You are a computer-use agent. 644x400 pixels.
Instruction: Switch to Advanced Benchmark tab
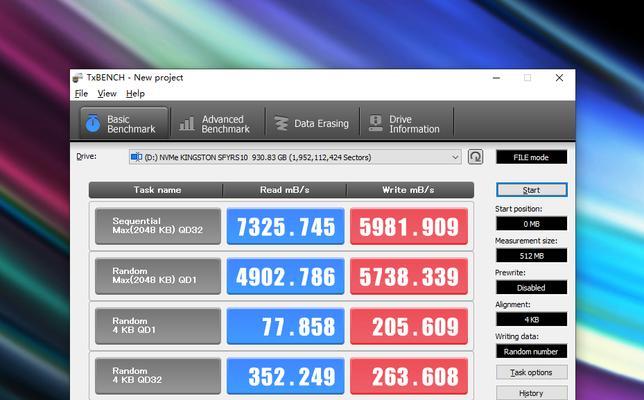pyautogui.click(x=217, y=124)
